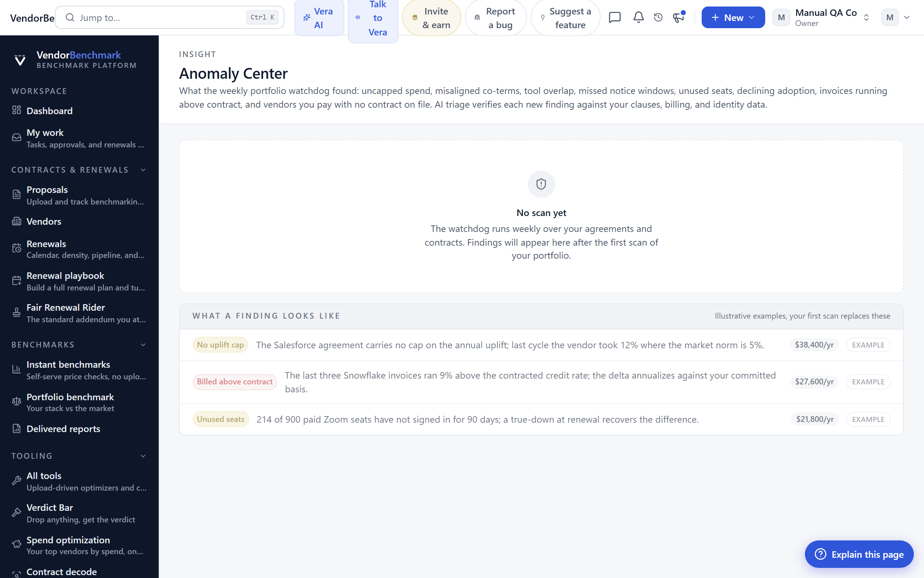Click the Unused seats tag
This screenshot has height=578, width=924.
[221, 419]
